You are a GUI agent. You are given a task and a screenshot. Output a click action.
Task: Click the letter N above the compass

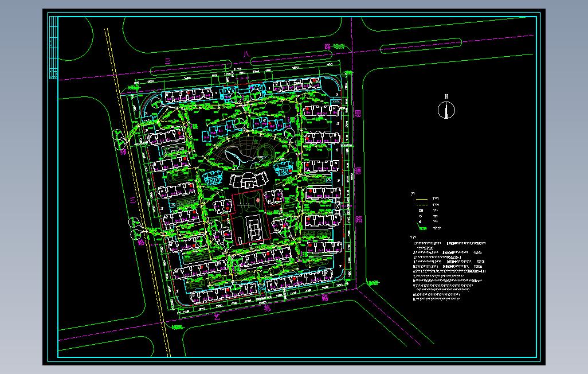446,96
